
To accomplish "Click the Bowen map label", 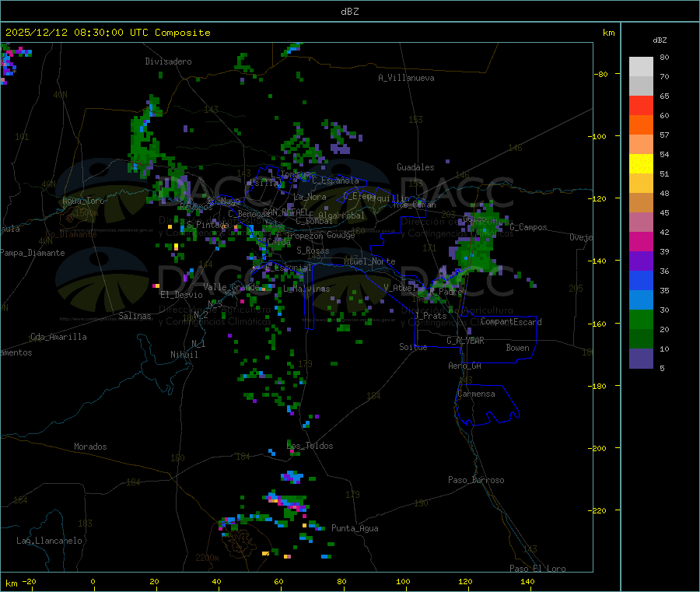I will coord(518,349).
